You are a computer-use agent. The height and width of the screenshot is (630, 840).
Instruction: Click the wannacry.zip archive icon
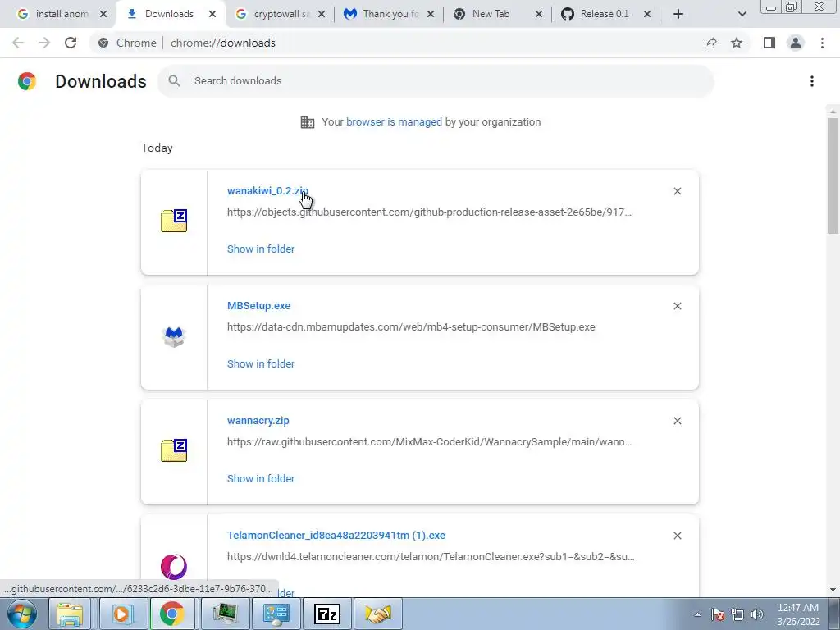(x=174, y=450)
